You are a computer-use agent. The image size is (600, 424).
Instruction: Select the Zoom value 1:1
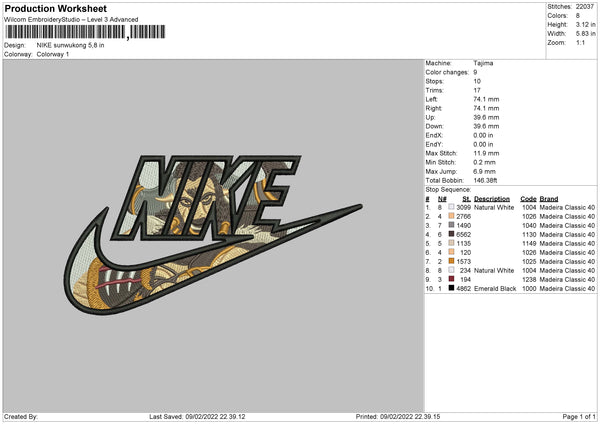click(580, 42)
